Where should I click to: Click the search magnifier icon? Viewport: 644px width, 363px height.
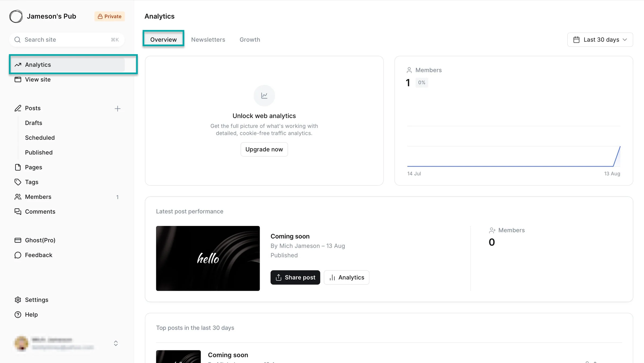(17, 40)
